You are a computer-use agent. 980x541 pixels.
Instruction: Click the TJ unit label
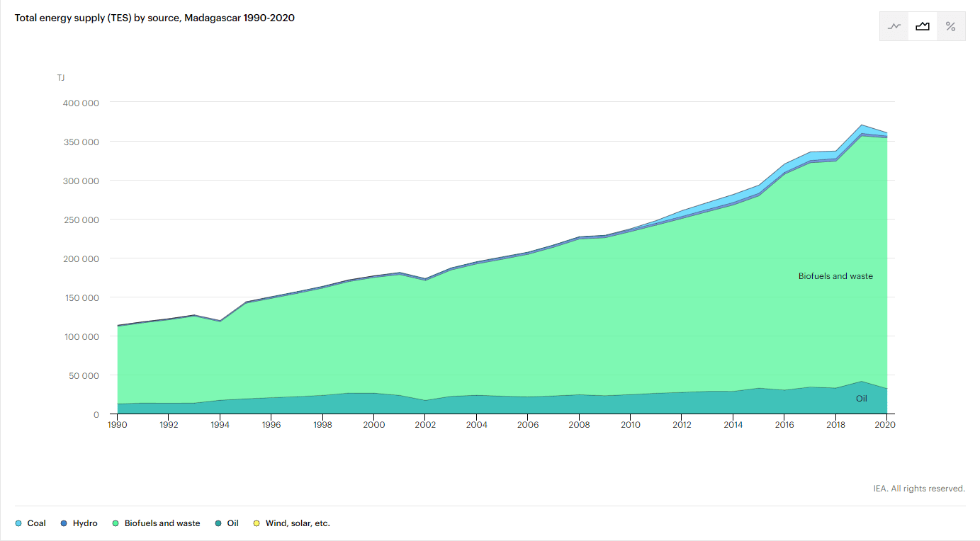(x=61, y=78)
